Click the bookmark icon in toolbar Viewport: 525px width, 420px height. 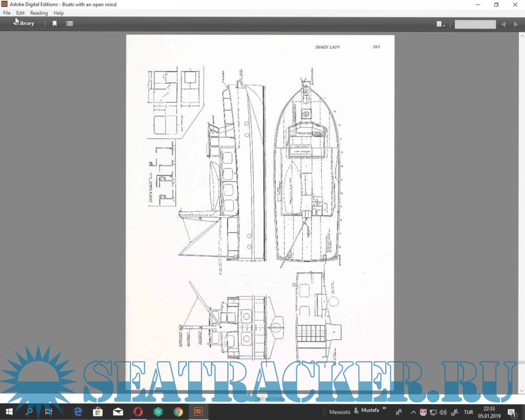(55, 24)
